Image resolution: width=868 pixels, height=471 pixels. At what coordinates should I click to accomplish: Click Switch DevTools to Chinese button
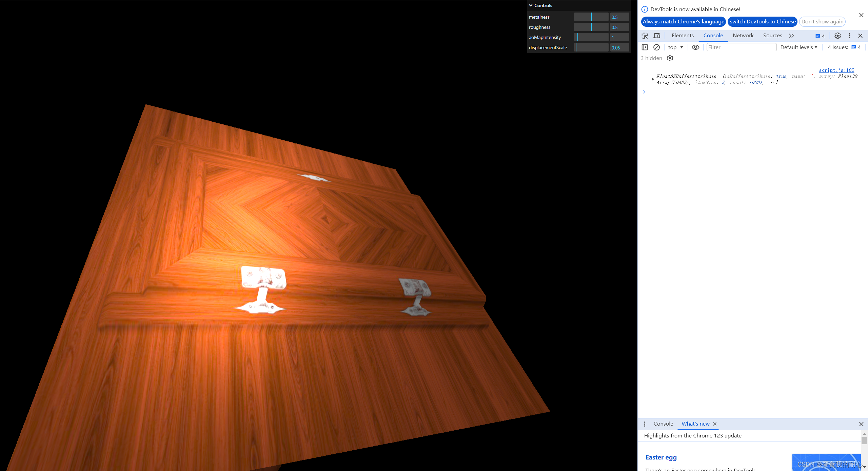[x=762, y=21]
